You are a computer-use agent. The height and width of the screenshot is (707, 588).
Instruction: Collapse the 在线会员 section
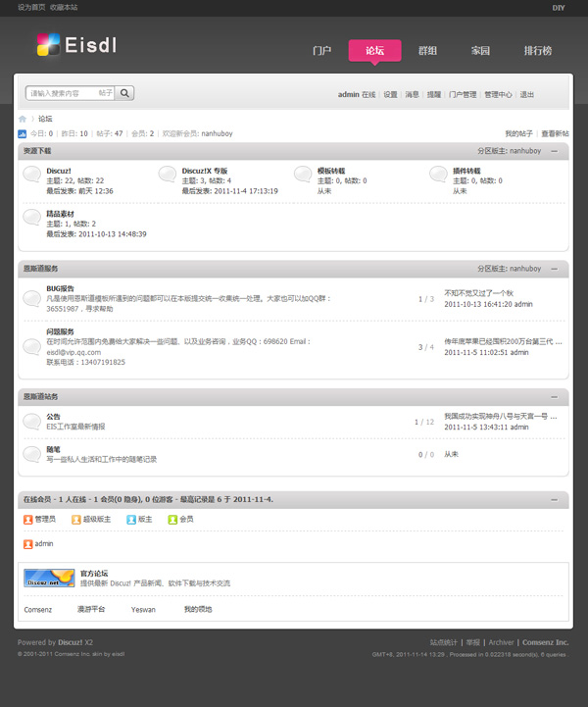[x=555, y=499]
